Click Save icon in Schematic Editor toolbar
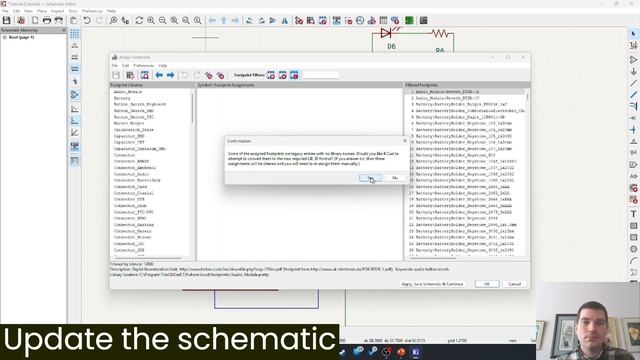The width and height of the screenshot is (640, 360). click(7, 20)
